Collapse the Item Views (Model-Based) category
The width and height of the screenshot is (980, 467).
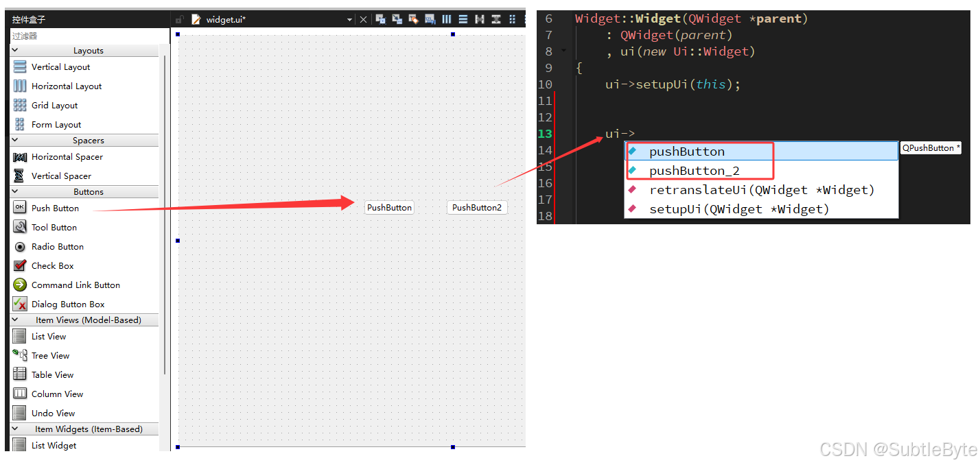pos(84,320)
